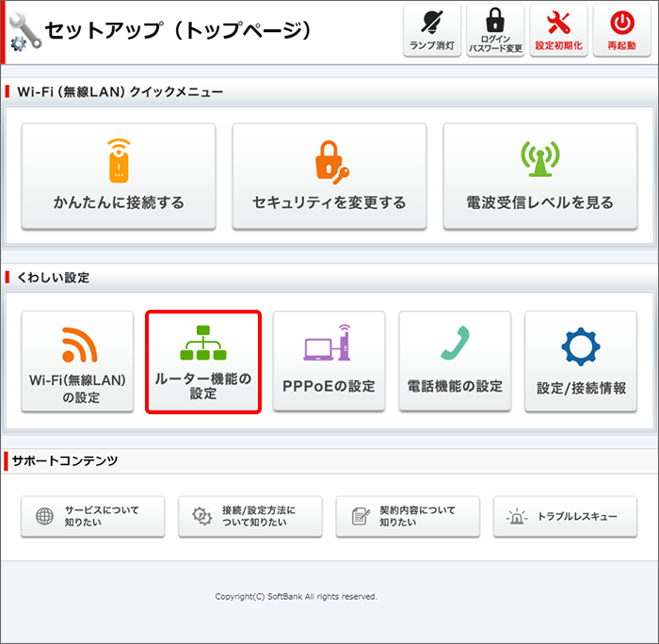This screenshot has width=659, height=644.
Task: Click the wrench and gear setup icon
Action: pyautogui.click(x=25, y=32)
